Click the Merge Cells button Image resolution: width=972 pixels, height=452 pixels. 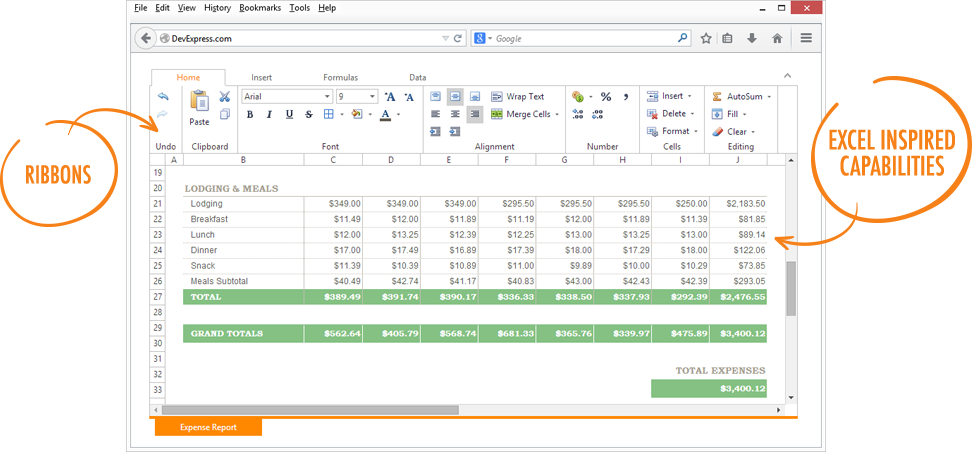521,115
